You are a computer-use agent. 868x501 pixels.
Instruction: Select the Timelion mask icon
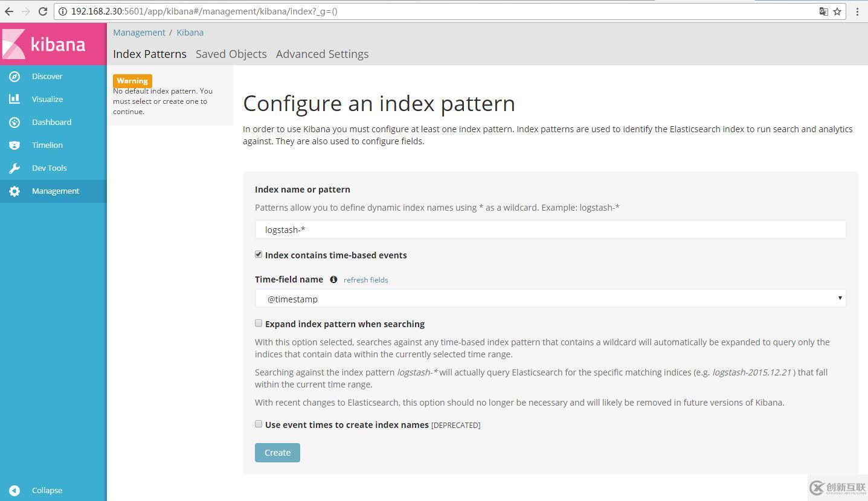[x=14, y=145]
